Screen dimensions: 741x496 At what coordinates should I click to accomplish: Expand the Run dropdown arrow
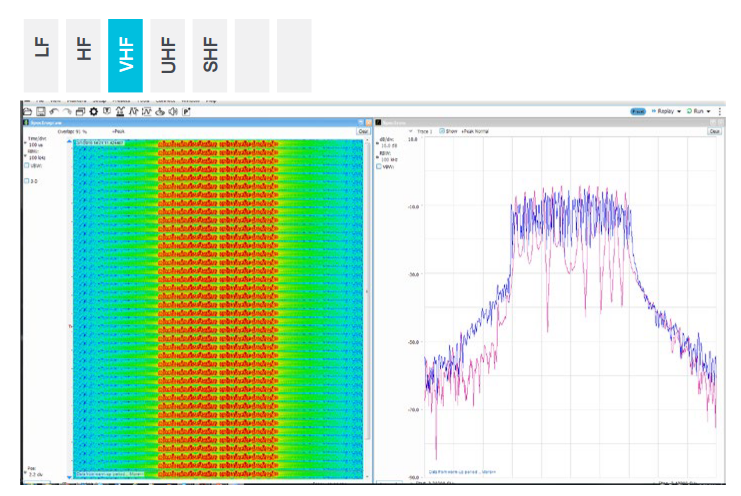coord(710,111)
